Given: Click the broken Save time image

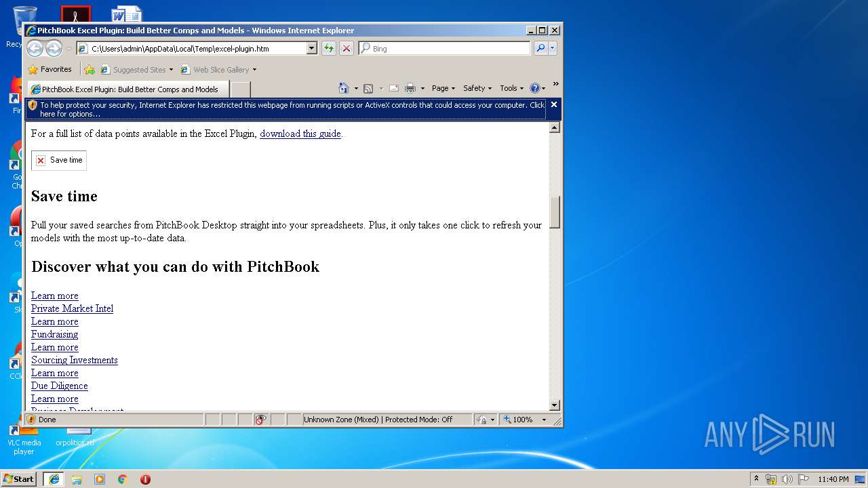Looking at the screenshot, I should [x=59, y=160].
